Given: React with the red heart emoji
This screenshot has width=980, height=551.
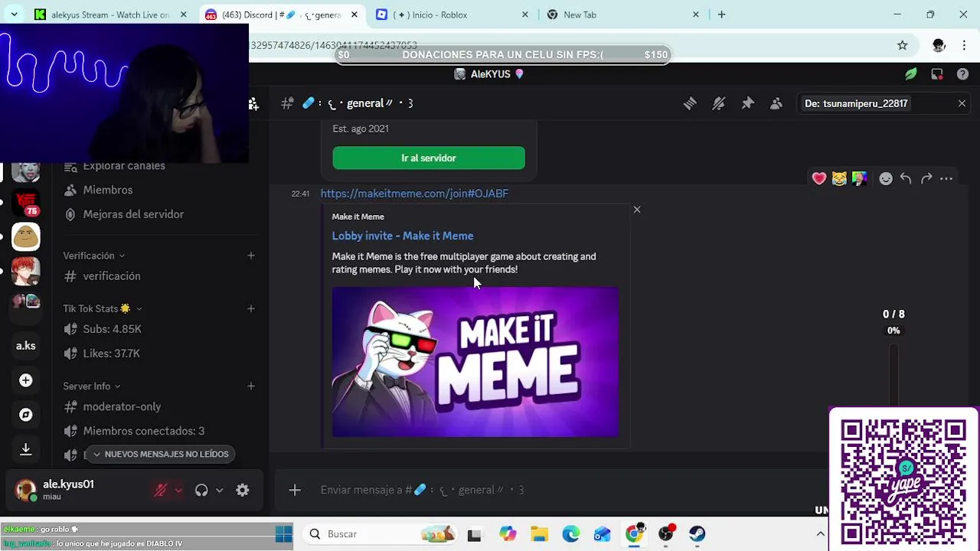Looking at the screenshot, I should click(819, 178).
